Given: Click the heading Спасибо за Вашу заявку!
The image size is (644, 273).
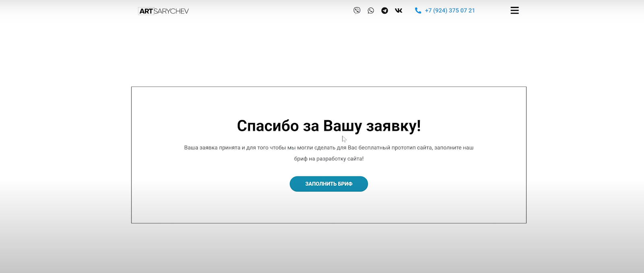Looking at the screenshot, I should coord(328,126).
